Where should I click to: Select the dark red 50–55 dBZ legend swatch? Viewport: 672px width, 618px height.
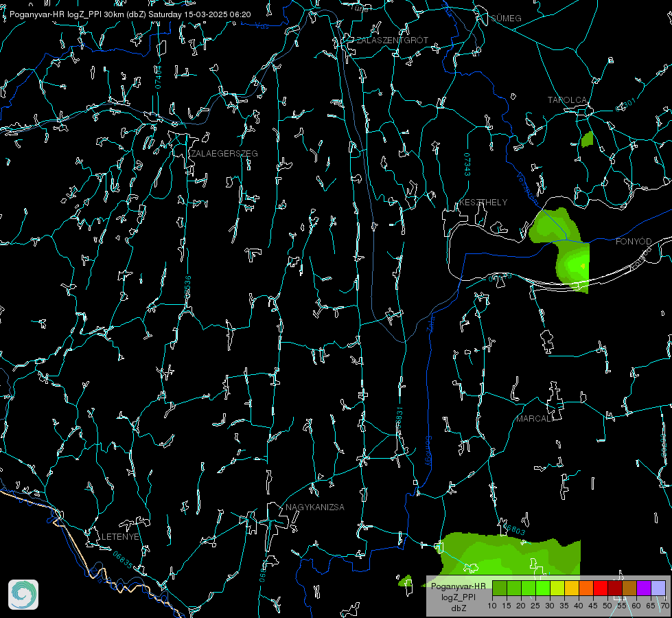[x=615, y=588]
